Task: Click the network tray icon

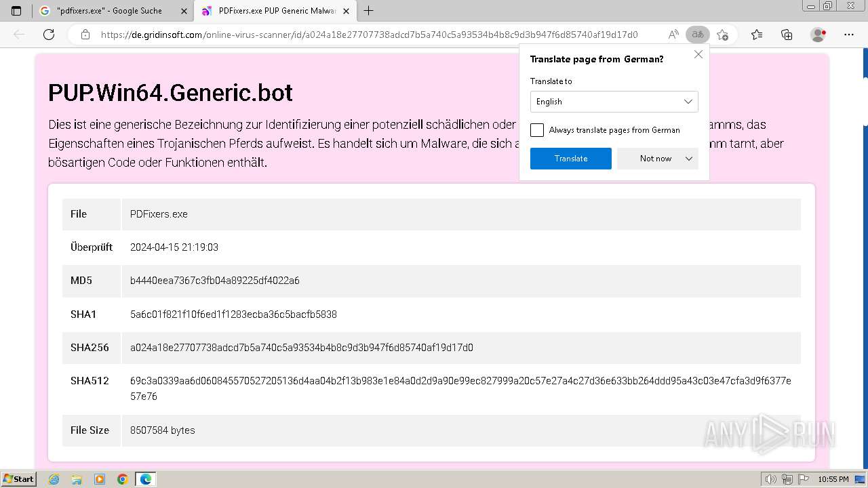Action: [x=787, y=479]
